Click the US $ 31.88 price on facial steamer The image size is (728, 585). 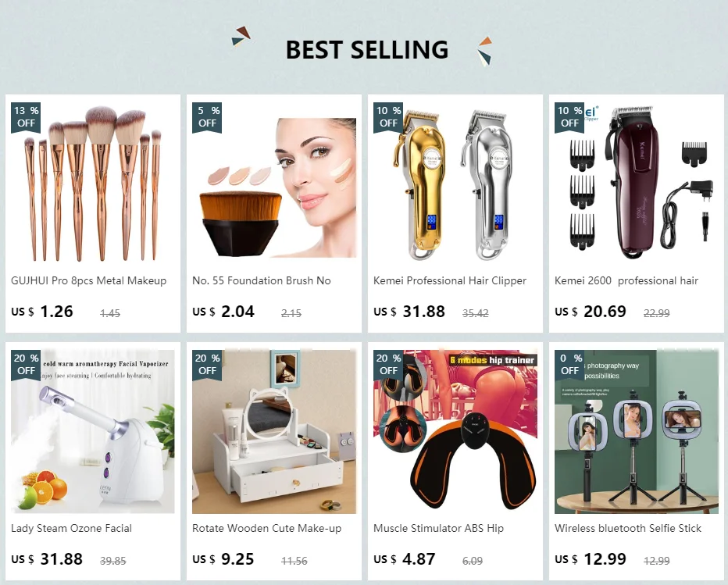coord(47,559)
